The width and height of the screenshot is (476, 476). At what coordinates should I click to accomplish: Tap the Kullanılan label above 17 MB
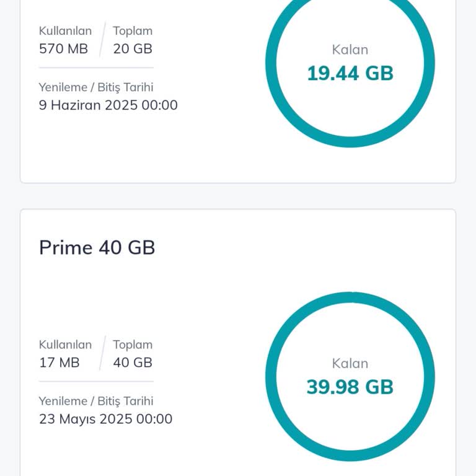point(65,345)
